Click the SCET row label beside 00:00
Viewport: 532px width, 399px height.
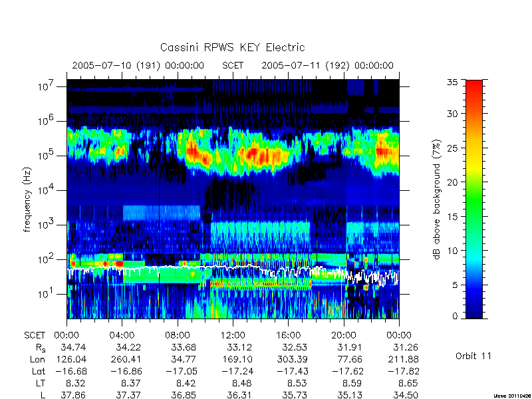(x=35, y=335)
